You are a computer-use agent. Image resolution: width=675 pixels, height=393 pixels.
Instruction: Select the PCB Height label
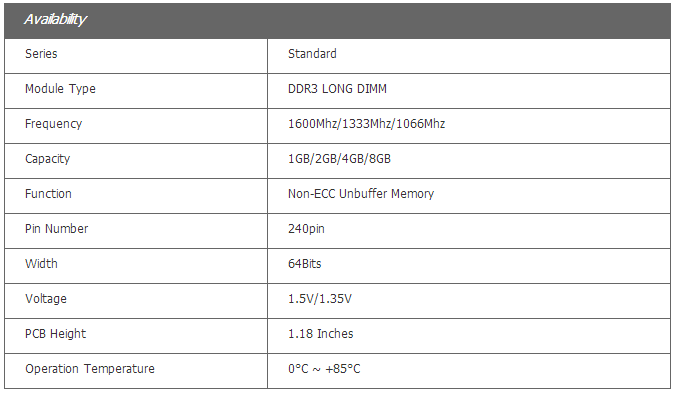coord(56,334)
